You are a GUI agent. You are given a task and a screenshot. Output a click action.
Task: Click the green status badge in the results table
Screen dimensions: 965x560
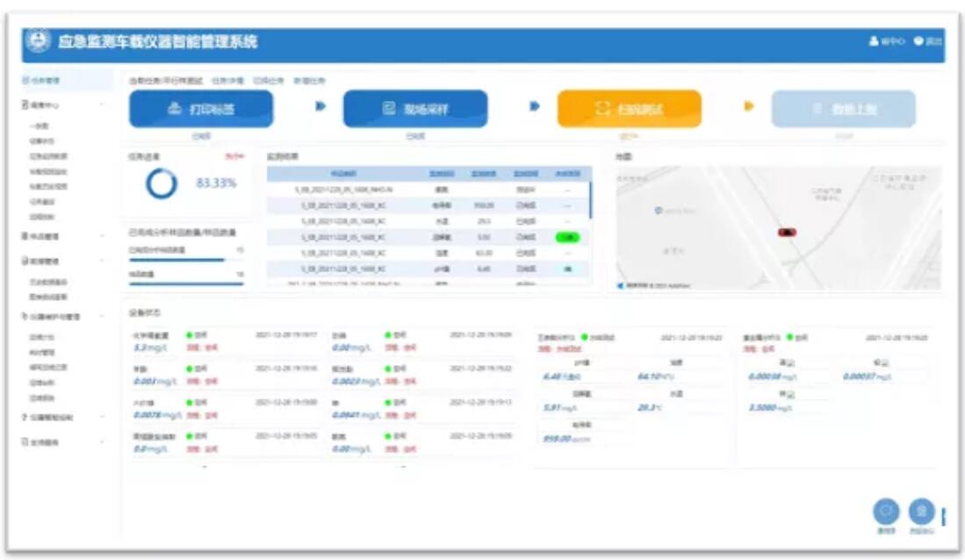click(567, 237)
